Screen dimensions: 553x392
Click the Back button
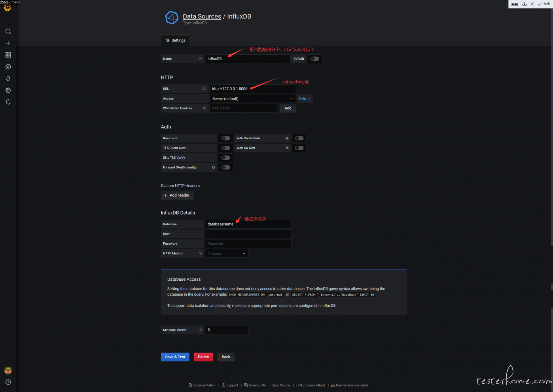coord(226,357)
